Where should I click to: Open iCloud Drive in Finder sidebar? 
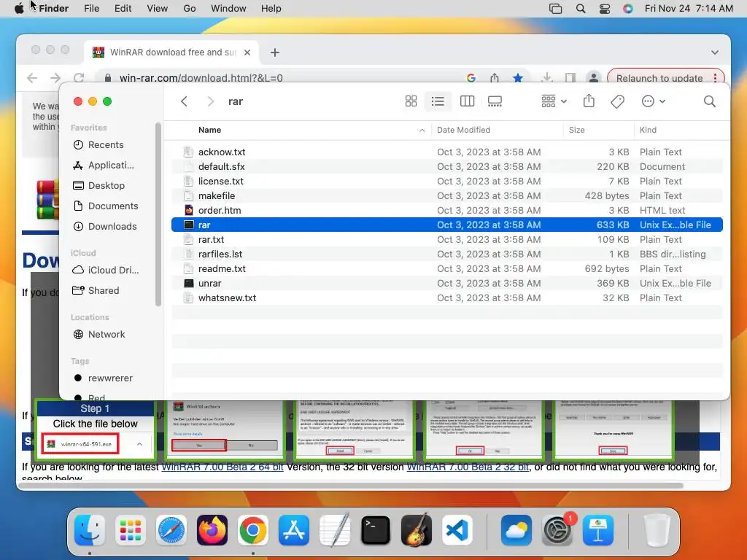pyautogui.click(x=106, y=270)
